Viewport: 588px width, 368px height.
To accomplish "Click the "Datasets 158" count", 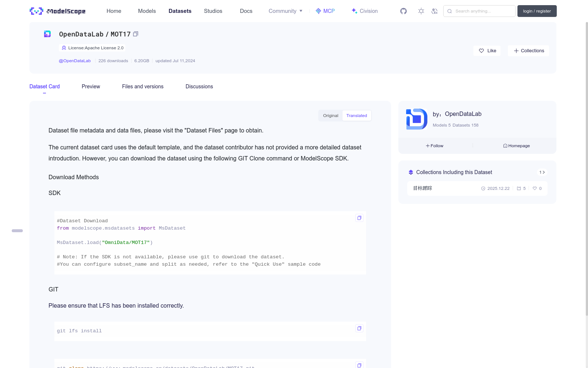I will 466,125.
